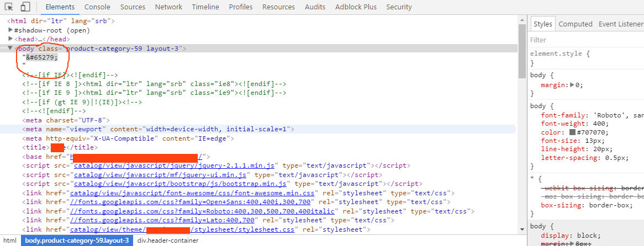Open the Audits tab

coord(315,7)
